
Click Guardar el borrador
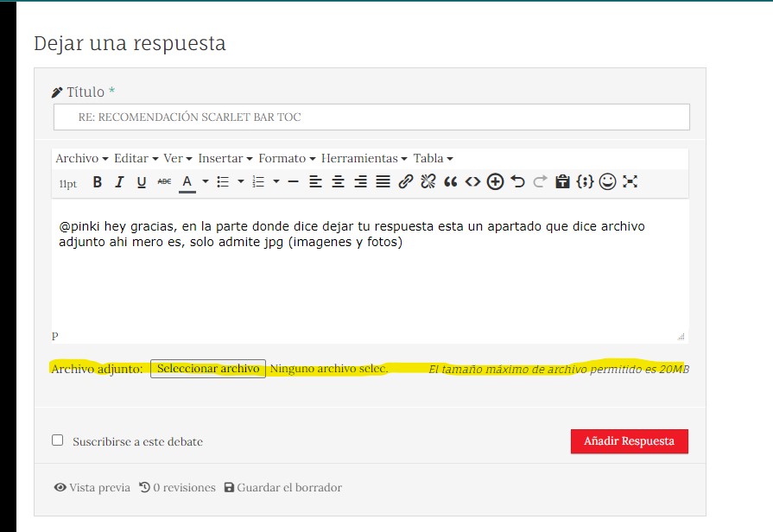coord(283,488)
